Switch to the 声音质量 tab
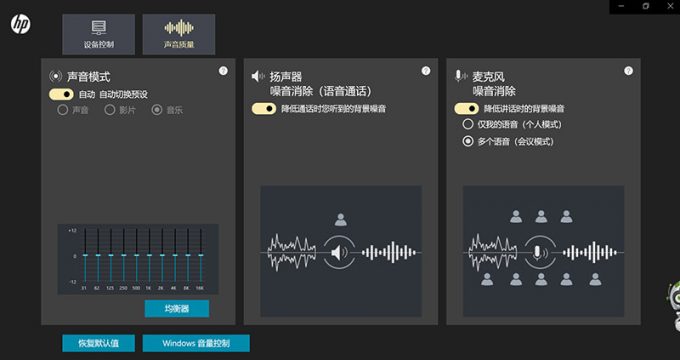This screenshot has height=360, width=680. click(179, 34)
